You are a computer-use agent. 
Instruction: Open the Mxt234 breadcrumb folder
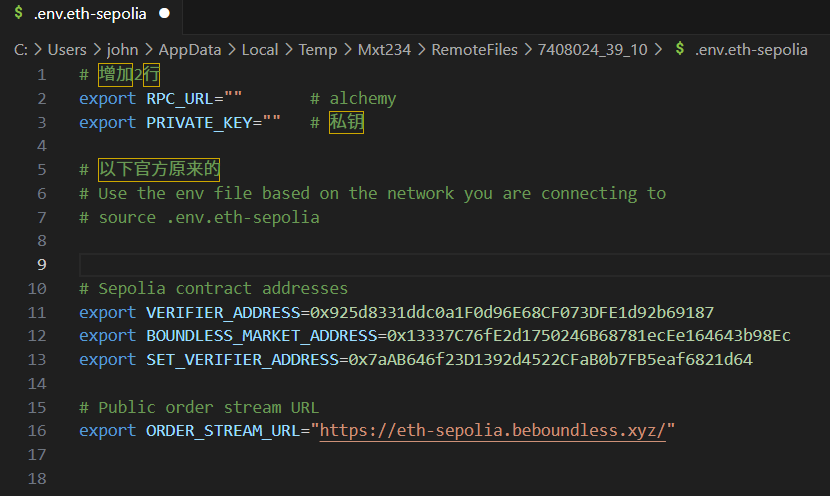[x=384, y=50]
